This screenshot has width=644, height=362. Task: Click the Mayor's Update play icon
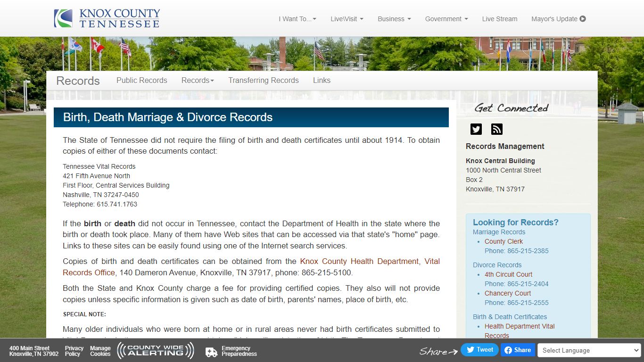tap(583, 19)
